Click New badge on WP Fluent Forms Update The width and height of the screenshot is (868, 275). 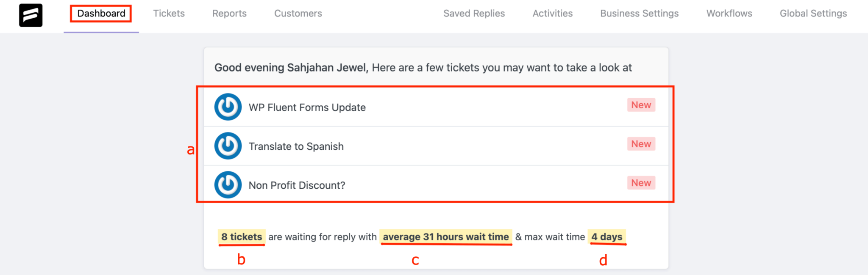[641, 105]
